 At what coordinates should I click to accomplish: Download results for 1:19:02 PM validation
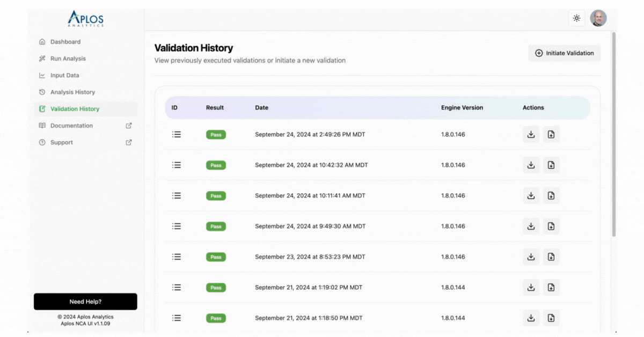click(x=531, y=287)
